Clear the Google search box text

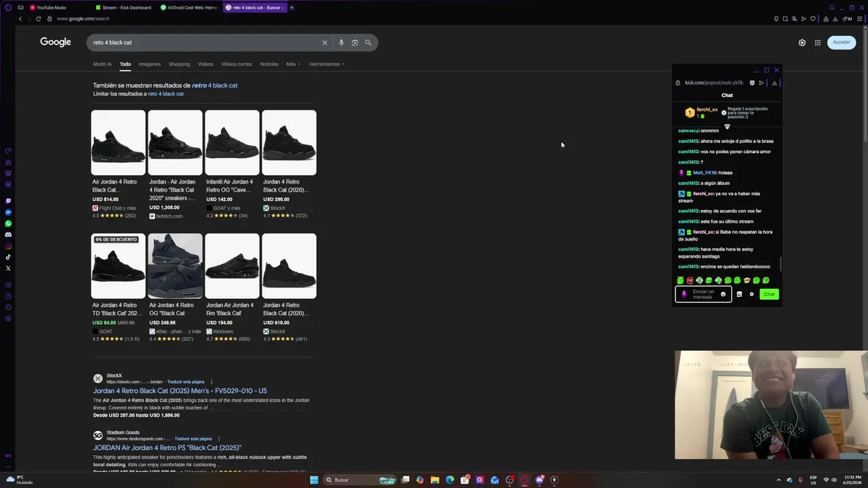point(324,43)
